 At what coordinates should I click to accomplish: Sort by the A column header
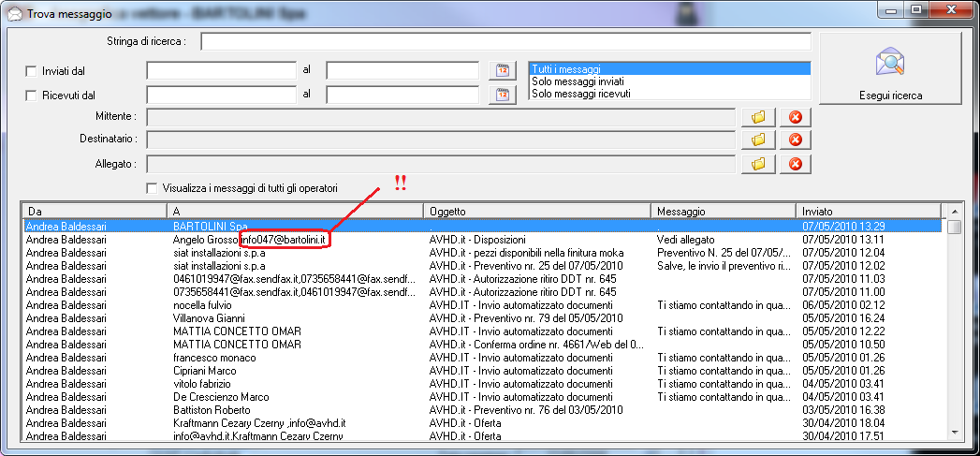tap(295, 212)
